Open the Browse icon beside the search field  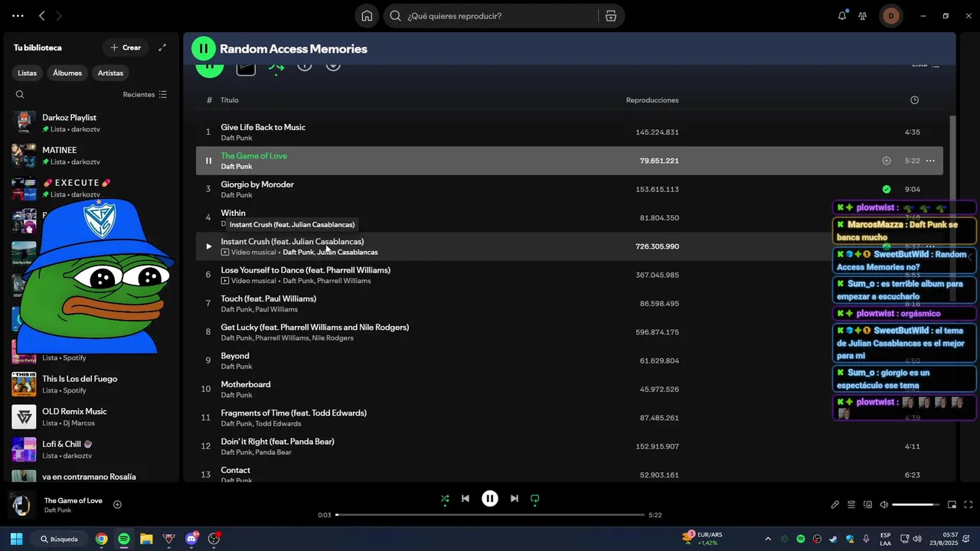pos(610,15)
